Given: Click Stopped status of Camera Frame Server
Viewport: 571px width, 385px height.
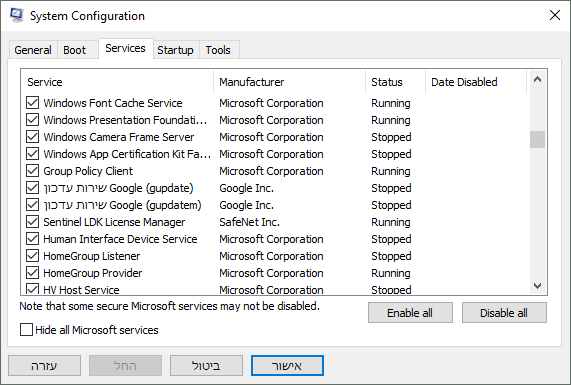Looking at the screenshot, I should pos(391,137).
